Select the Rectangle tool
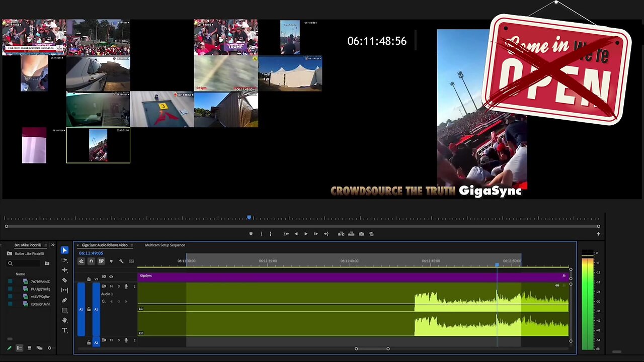The height and width of the screenshot is (362, 644). click(64, 310)
